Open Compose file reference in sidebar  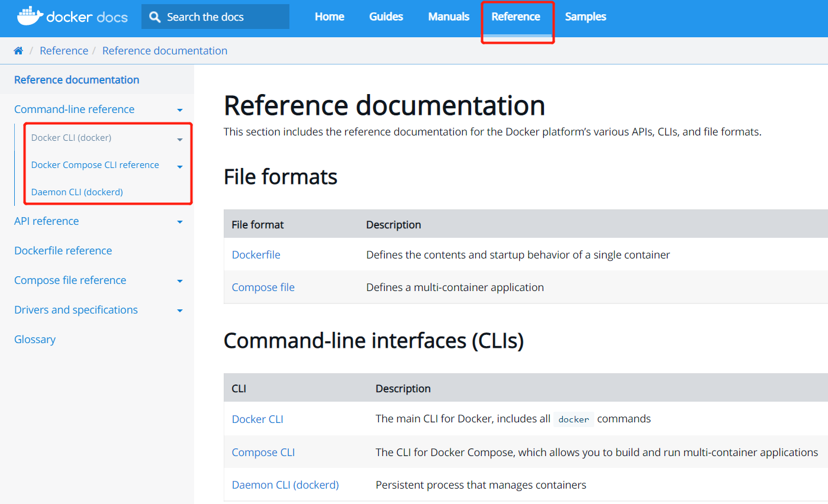(x=70, y=280)
